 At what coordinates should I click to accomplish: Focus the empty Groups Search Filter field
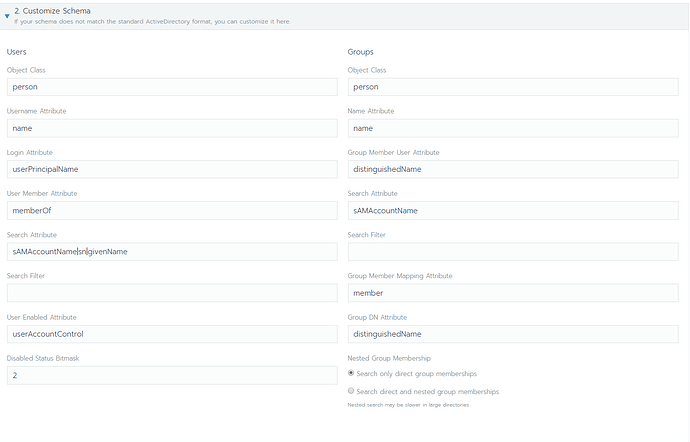pyautogui.click(x=513, y=251)
